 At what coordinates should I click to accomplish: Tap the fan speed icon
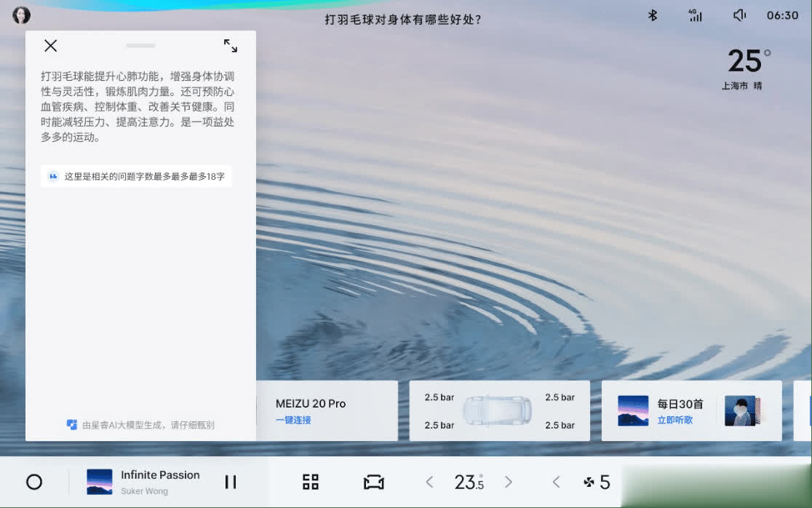click(x=589, y=482)
